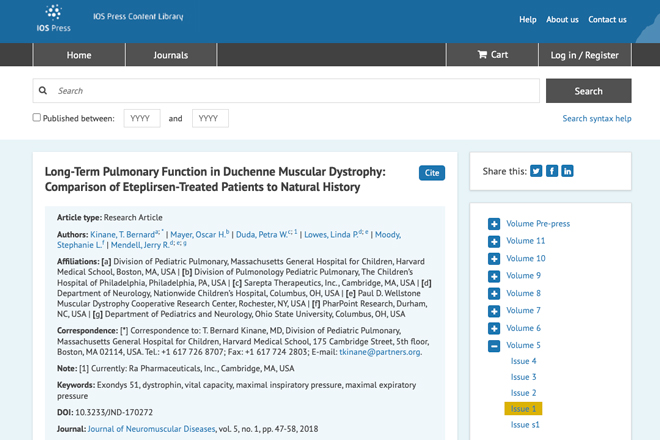Screen dimensions: 660x440
Task: Open author Duda, Petra W.
Action: click(x=262, y=235)
